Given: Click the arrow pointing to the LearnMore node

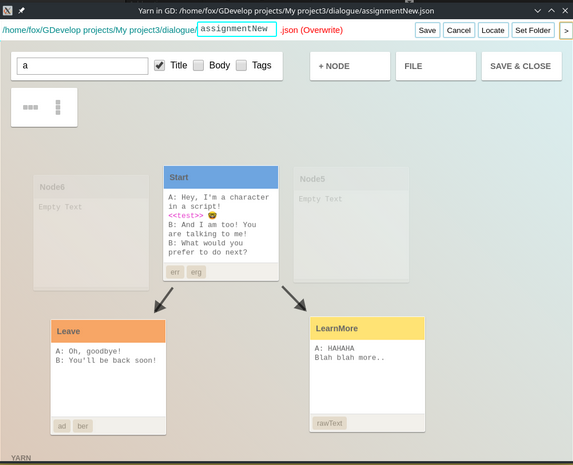Looking at the screenshot, I should 294,299.
